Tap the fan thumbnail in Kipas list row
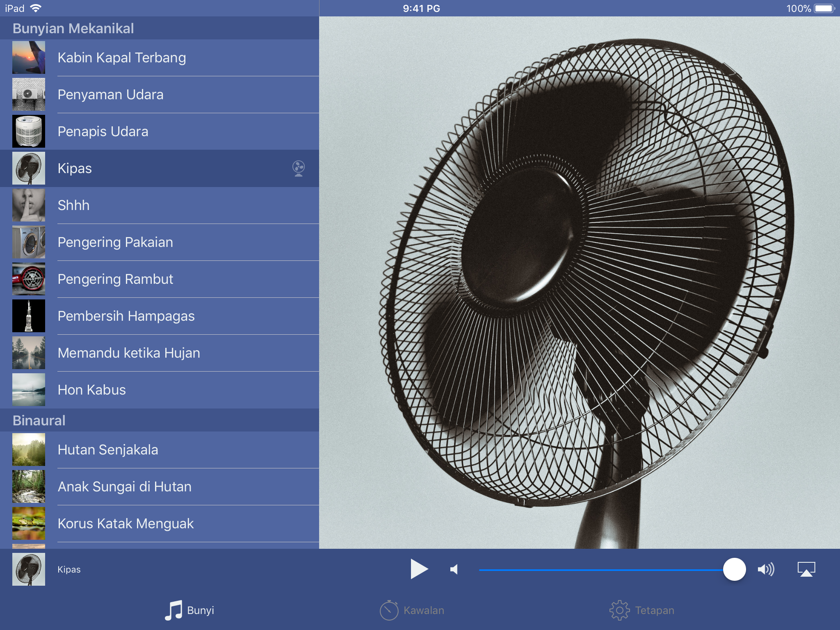 tap(29, 168)
